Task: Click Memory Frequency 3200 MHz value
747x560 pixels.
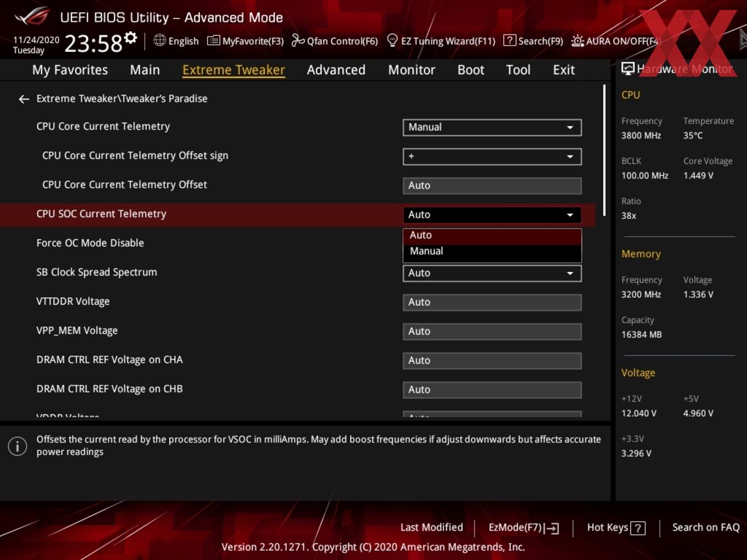Action: click(641, 294)
